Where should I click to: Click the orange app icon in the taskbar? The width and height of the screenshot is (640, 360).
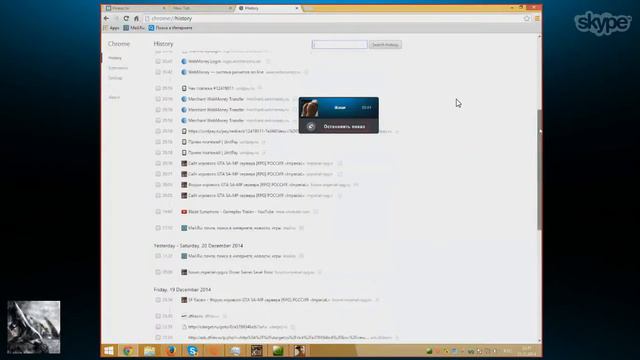(x=214, y=351)
